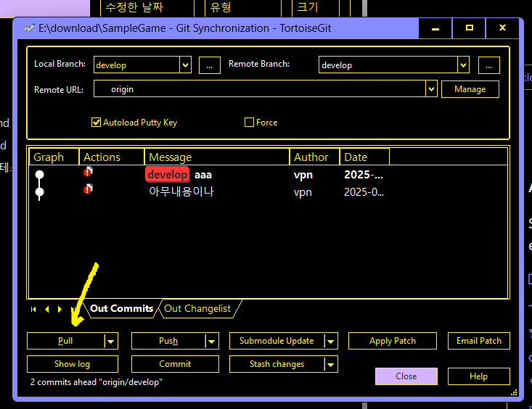
Task: Open the Stash changes dropdown arrow
Action: pos(330,364)
